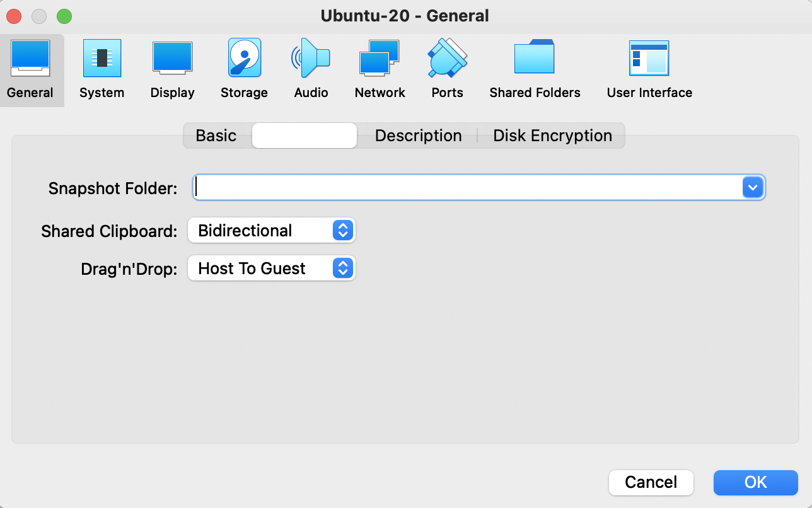Open the Shared Clipboard Bidirectional dropdown
812x508 pixels.
272,231
